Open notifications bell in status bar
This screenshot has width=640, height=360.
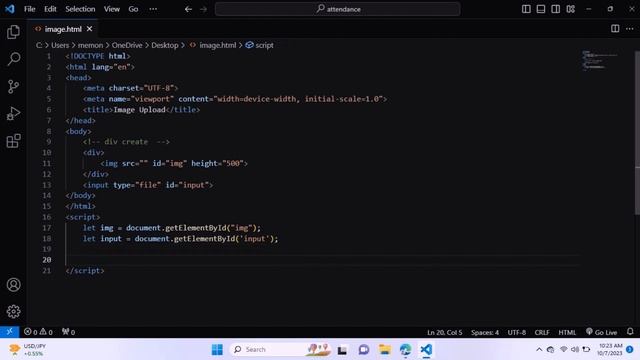(x=630, y=332)
